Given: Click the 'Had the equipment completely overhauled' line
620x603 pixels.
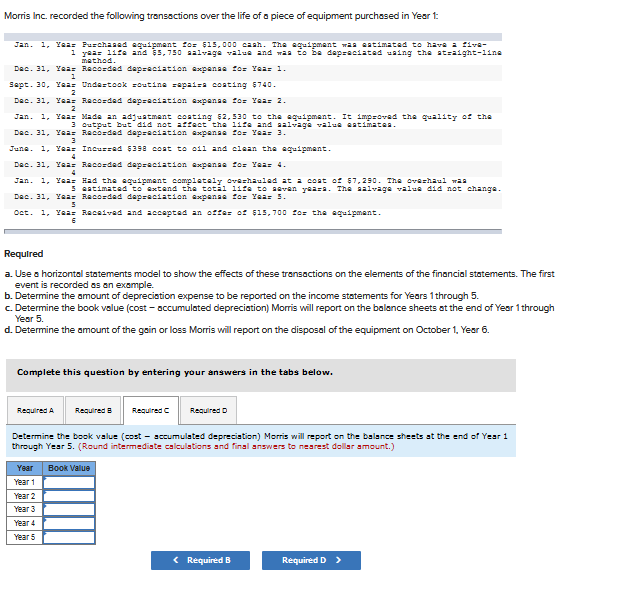Looking at the screenshot, I should click(x=292, y=185).
